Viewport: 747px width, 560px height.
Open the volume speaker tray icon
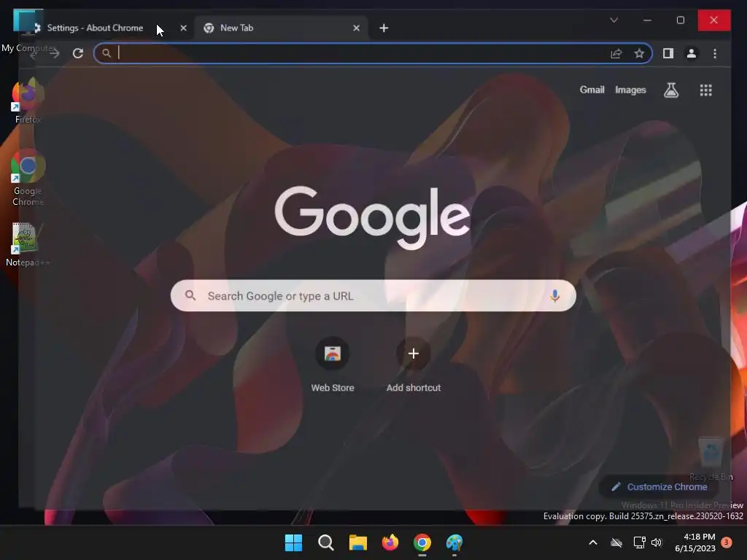(x=657, y=542)
